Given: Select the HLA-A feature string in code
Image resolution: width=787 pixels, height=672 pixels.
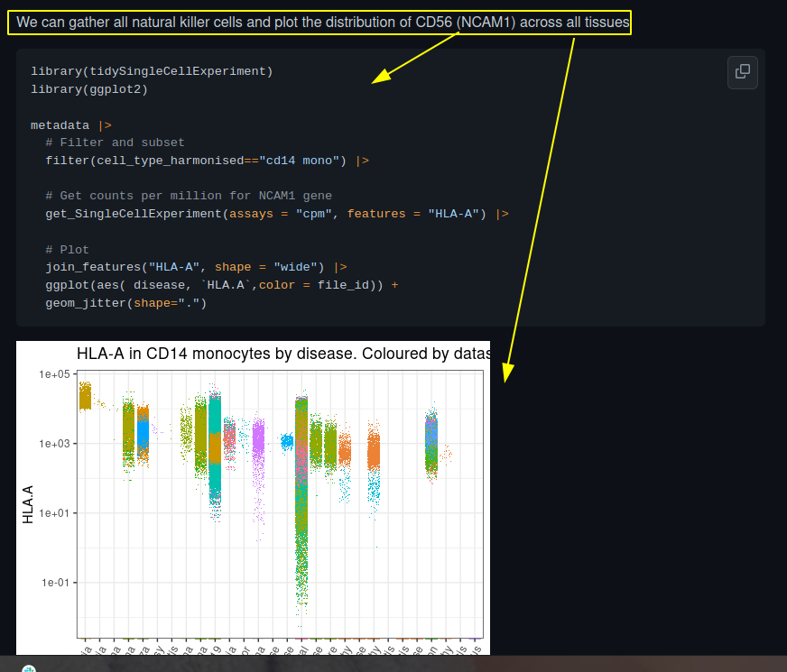Looking at the screenshot, I should (455, 213).
